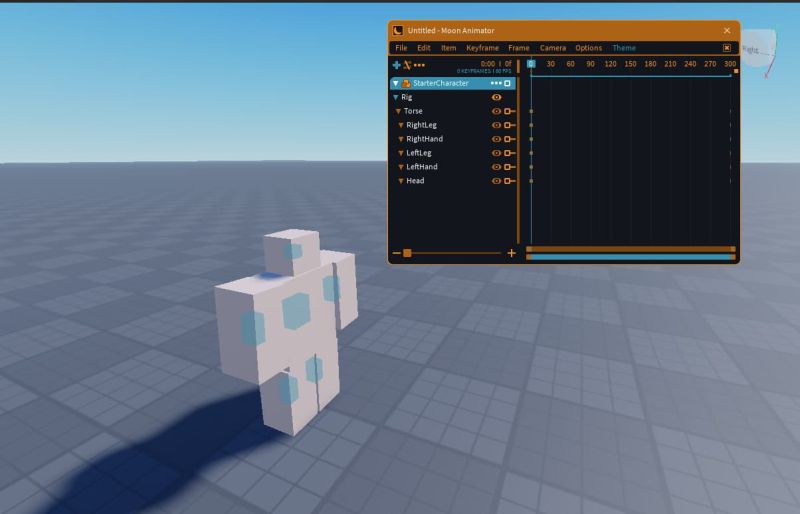The image size is (800, 514).
Task: Click the boxed X icon in menu bar
Action: (727, 48)
